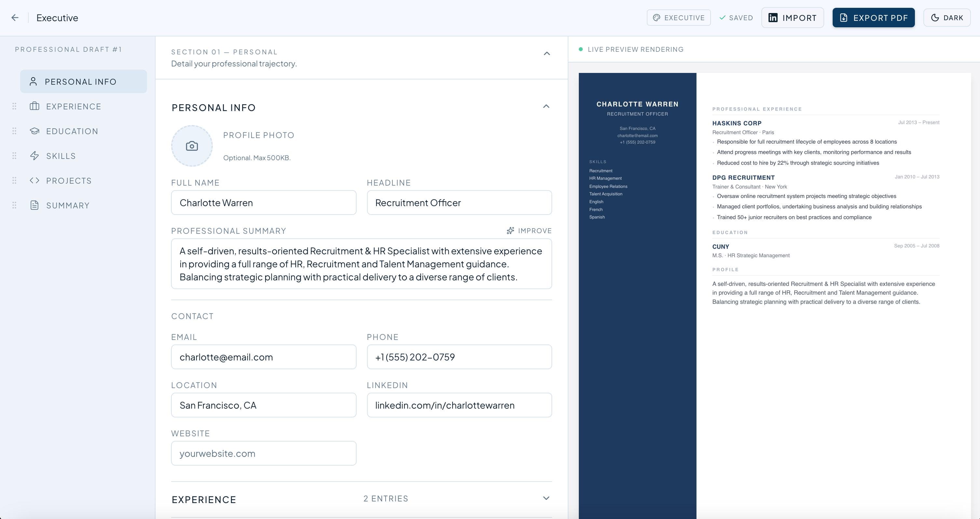Image resolution: width=980 pixels, height=519 pixels.
Task: Click the Projects code brackets icon
Action: pyautogui.click(x=34, y=180)
